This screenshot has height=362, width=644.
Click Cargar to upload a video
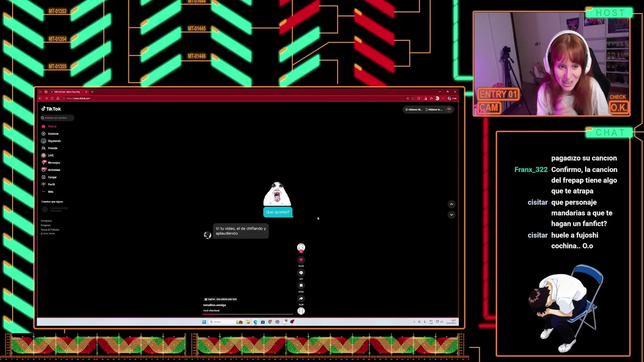(49, 177)
